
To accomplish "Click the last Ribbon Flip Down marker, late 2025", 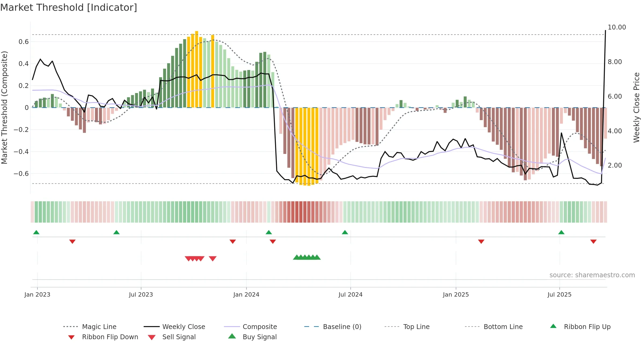I will pyautogui.click(x=593, y=242).
